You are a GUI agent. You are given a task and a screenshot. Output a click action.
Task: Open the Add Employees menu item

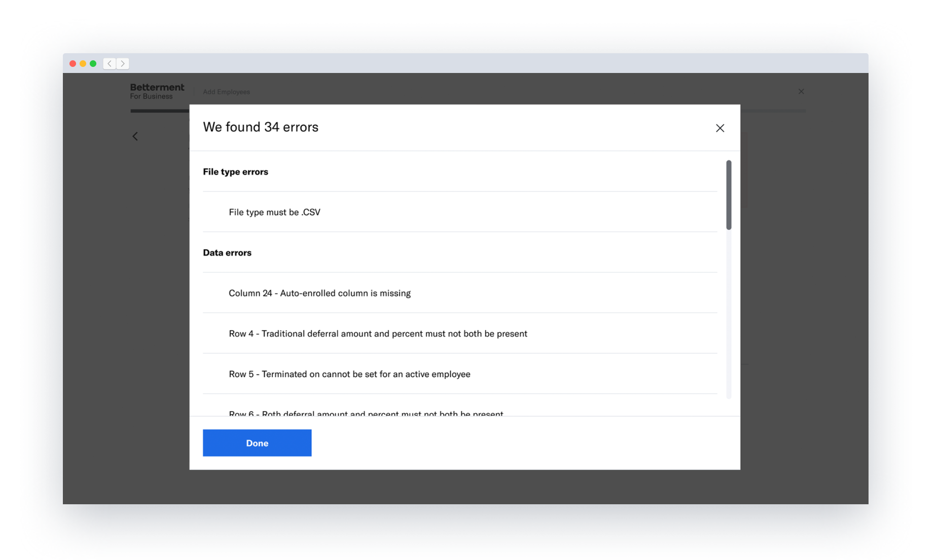[226, 92]
